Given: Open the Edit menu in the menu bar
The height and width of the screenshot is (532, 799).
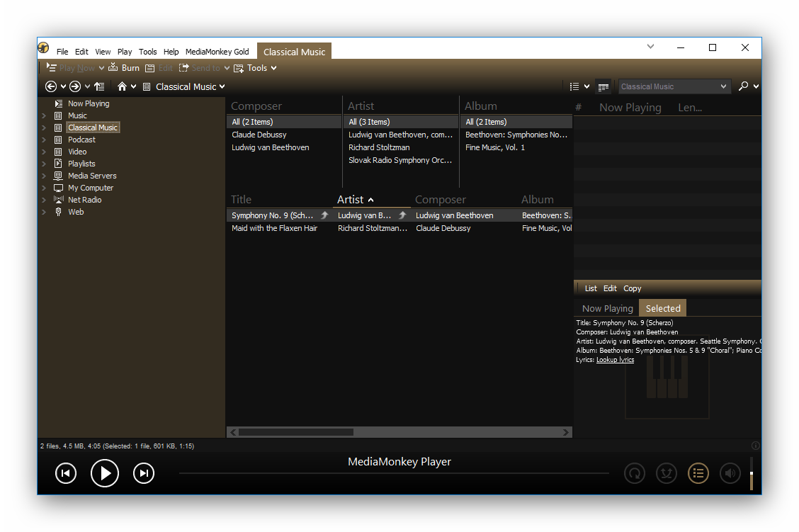Looking at the screenshot, I should (81, 52).
